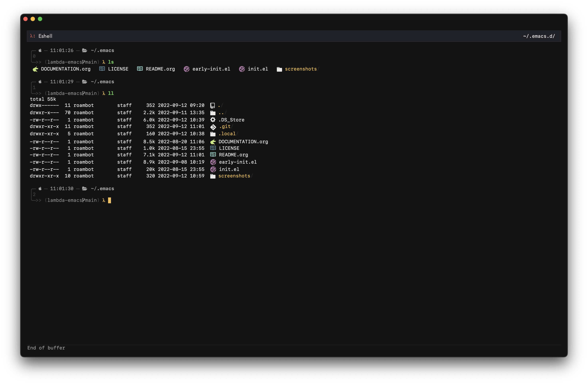This screenshot has width=588, height=384.
Task: Click the Eshell title in header bar
Action: [45, 36]
